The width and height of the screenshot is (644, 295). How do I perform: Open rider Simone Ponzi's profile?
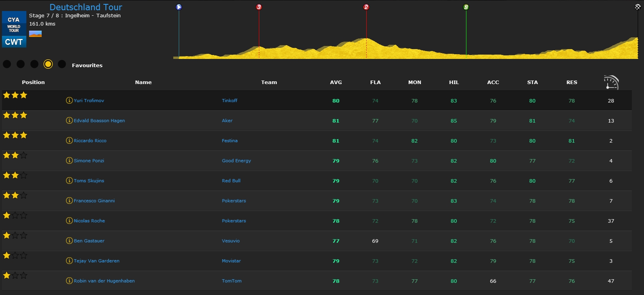click(x=89, y=161)
